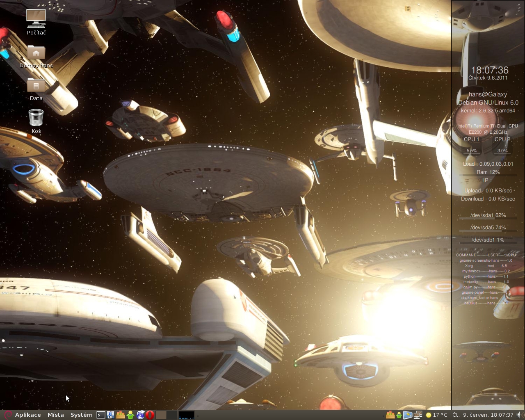Launch Gajim green buddy launcher icon
The height and width of the screenshot is (420, 525).
coord(130,415)
